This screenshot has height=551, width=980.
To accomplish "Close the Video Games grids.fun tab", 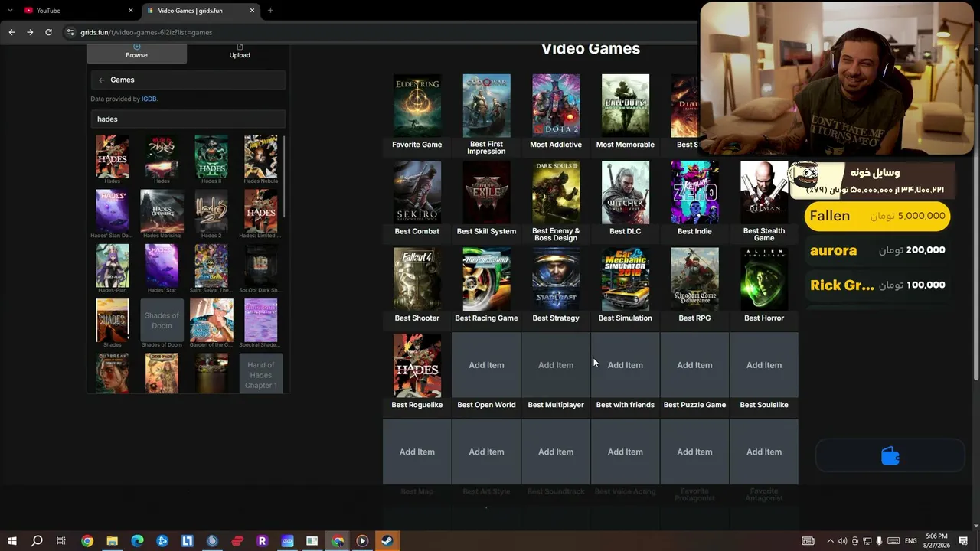I will coord(252,11).
